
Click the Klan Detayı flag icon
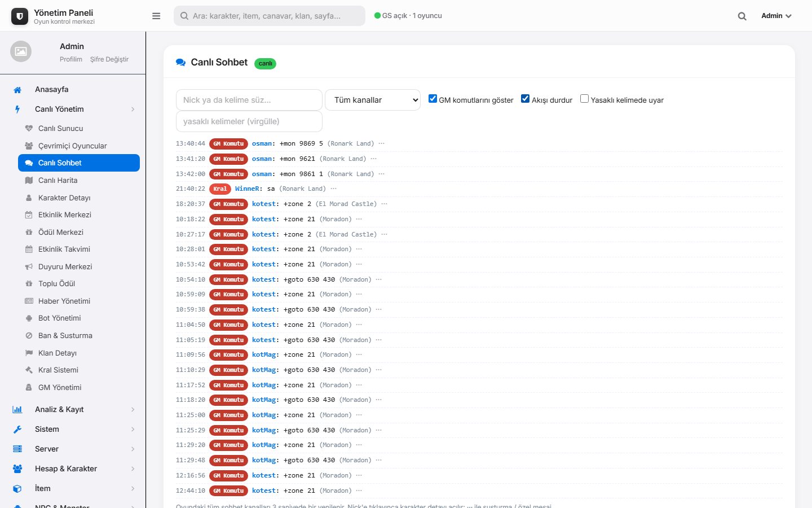pos(29,353)
